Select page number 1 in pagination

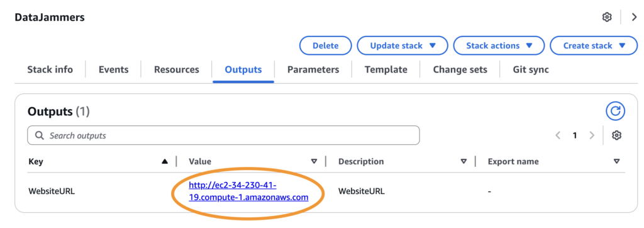coord(575,135)
